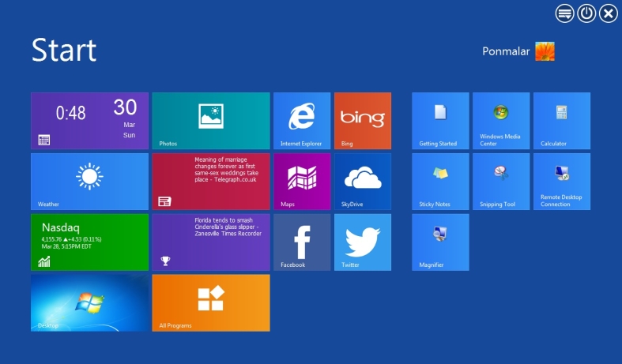Viewport: 622px width, 364px height.
Task: Launch Internet Explorer tile
Action: pos(302,121)
